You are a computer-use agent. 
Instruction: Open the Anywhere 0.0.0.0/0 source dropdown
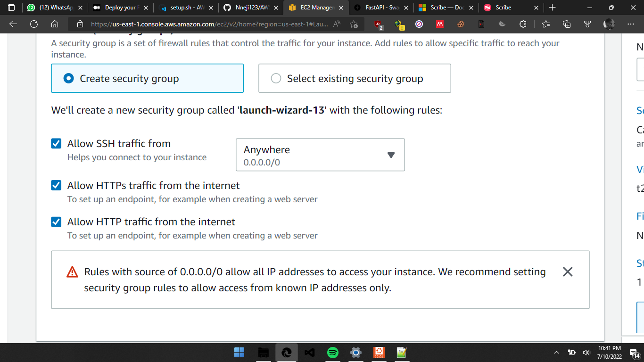[320, 155]
